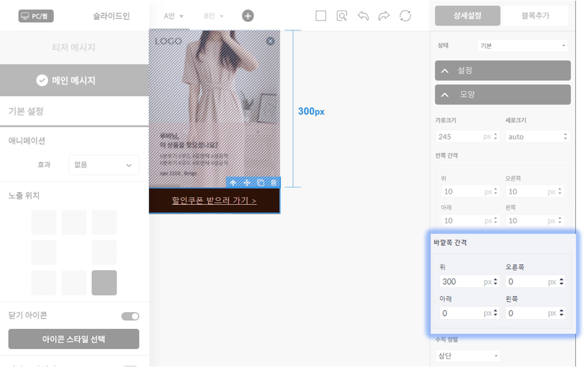
Task: Click the trash delete icon on block
Action: point(274,183)
